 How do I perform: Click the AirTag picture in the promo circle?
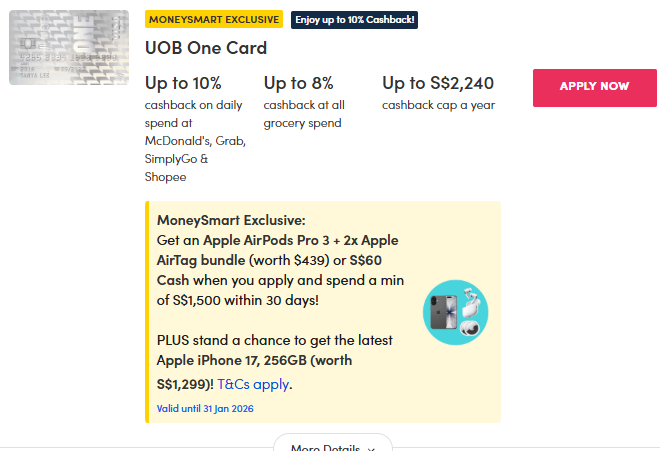pyautogui.click(x=470, y=328)
